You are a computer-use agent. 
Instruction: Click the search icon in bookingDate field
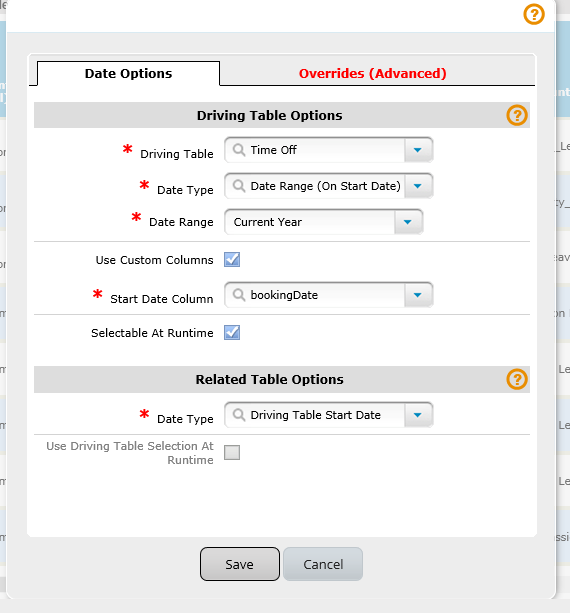[238, 295]
